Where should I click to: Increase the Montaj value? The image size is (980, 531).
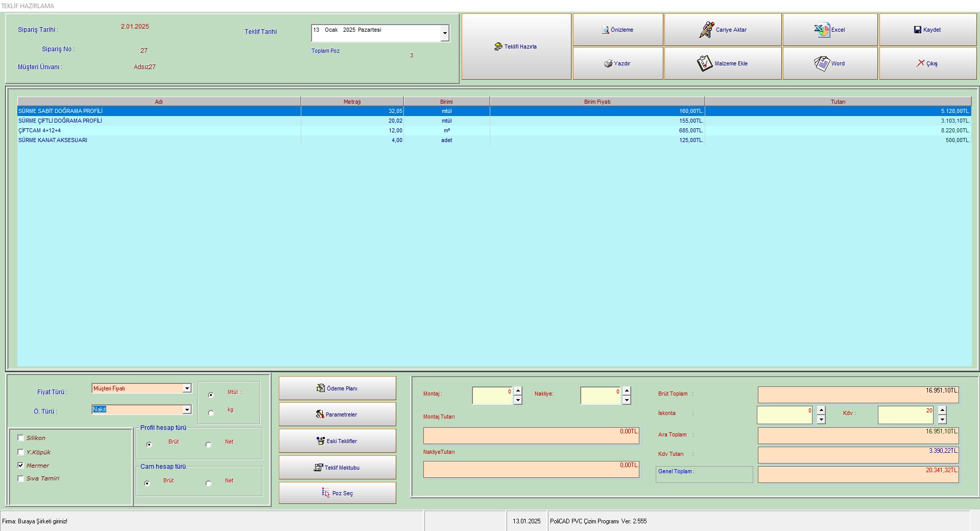518,391
